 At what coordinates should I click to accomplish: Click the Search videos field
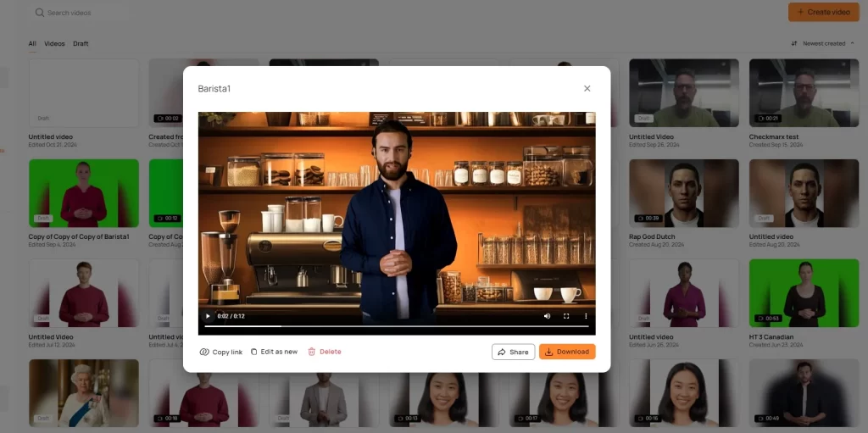[81, 13]
